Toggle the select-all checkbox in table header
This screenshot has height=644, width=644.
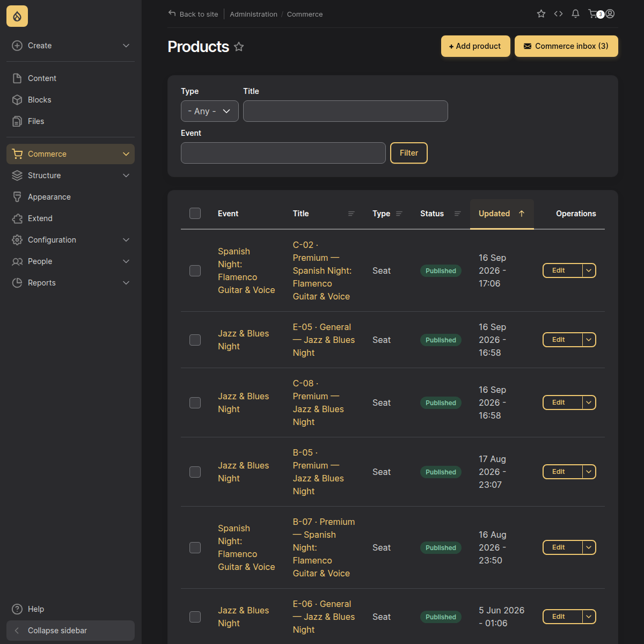click(195, 214)
